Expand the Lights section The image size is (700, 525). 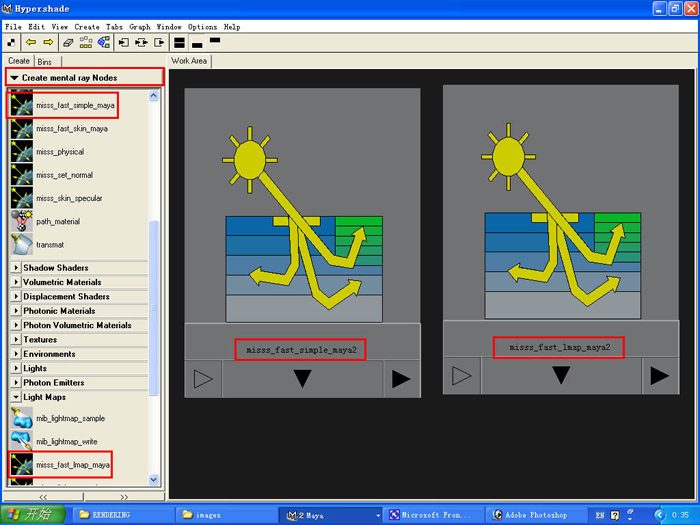click(16, 368)
